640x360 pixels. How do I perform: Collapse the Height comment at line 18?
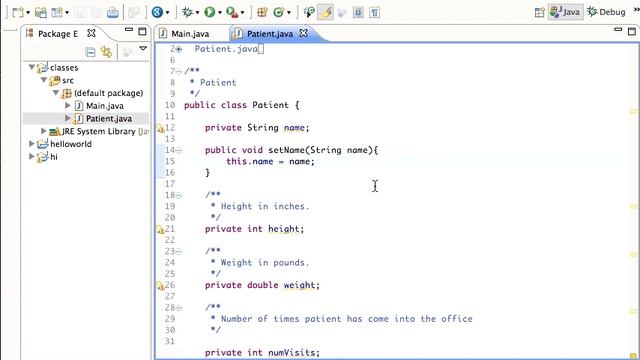[x=179, y=195]
